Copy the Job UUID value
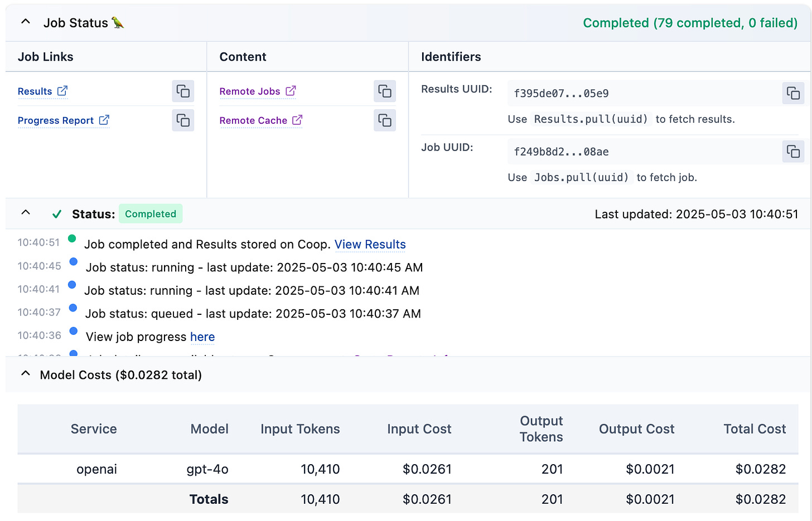The image size is (812, 521). coord(793,152)
